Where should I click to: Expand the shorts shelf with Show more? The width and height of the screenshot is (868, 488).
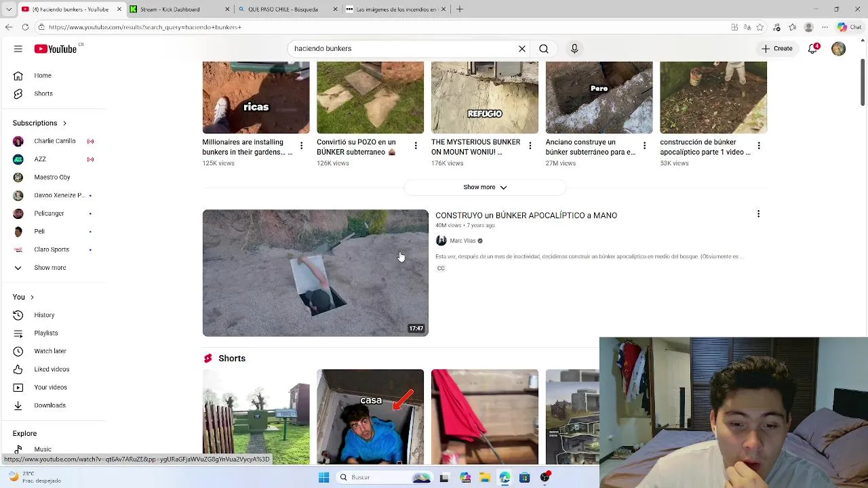click(x=485, y=187)
